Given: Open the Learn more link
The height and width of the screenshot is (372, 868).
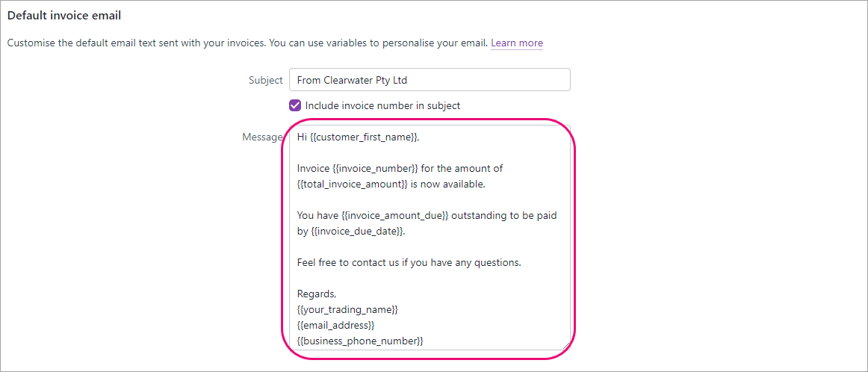Looking at the screenshot, I should tap(516, 43).
